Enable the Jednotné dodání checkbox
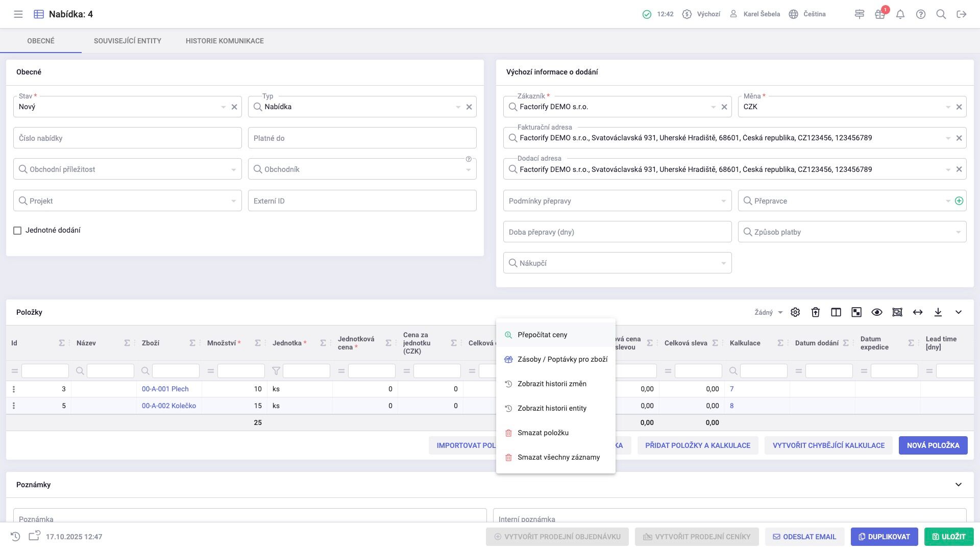Viewport: 980px width, 551px height. click(17, 231)
